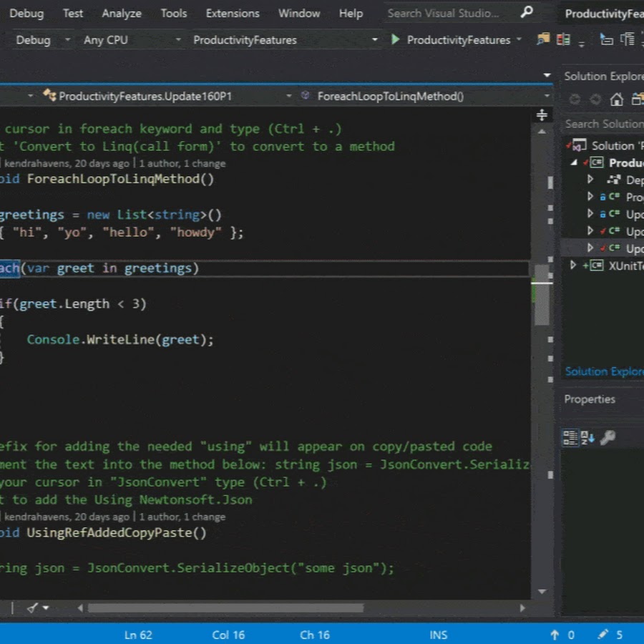Click the pencil pending changes indicator
The height and width of the screenshot is (644, 644).
[x=603, y=634]
